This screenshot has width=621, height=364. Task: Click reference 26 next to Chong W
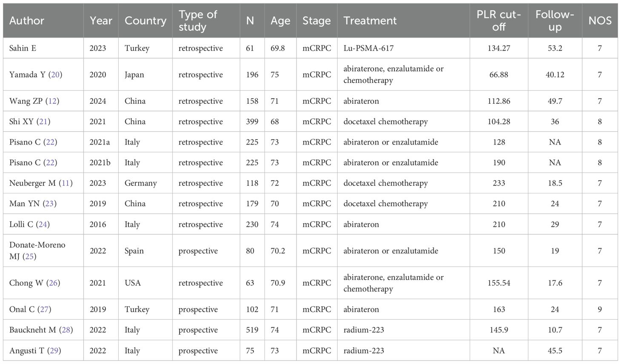(x=53, y=283)
